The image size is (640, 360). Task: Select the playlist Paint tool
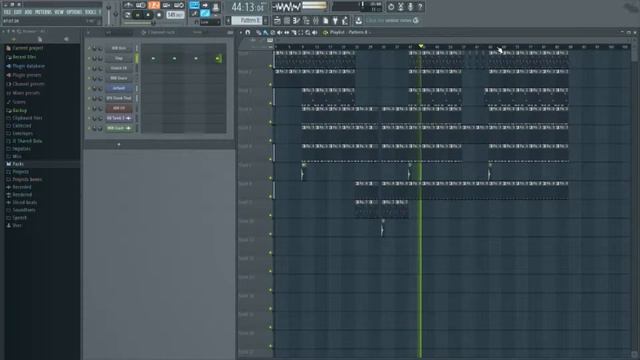[x=266, y=32]
